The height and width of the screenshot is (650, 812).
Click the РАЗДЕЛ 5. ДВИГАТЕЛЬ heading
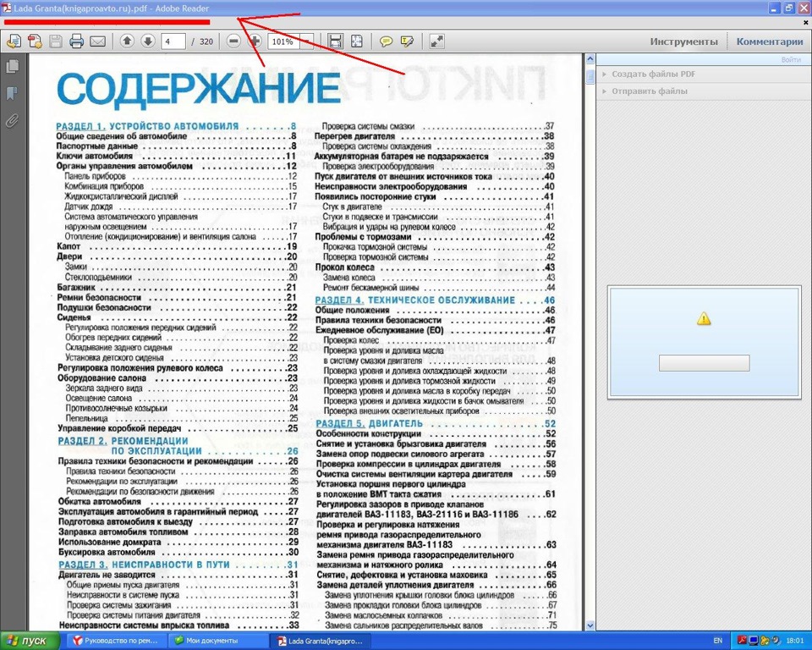click(x=370, y=423)
